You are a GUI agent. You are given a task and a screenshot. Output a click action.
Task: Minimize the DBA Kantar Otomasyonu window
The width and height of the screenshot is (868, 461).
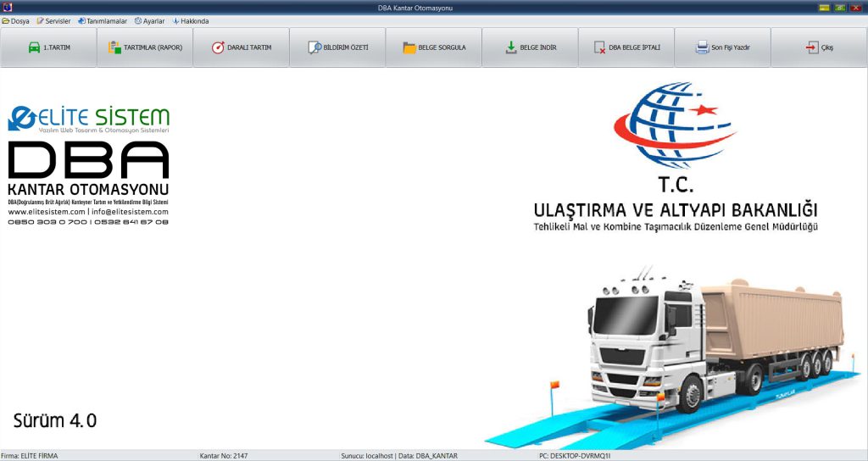824,7
